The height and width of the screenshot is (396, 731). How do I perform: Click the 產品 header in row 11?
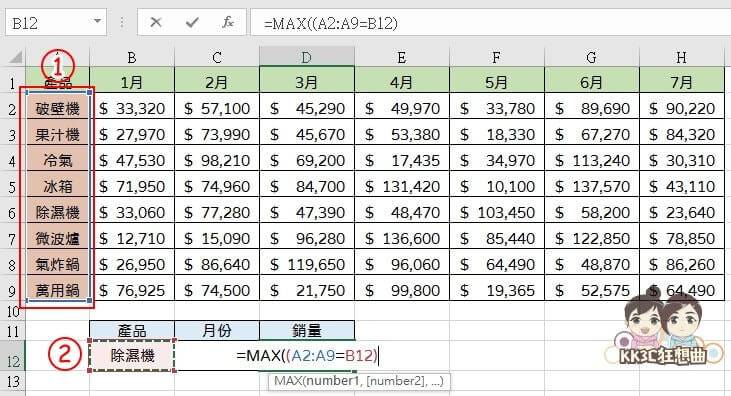point(132,331)
